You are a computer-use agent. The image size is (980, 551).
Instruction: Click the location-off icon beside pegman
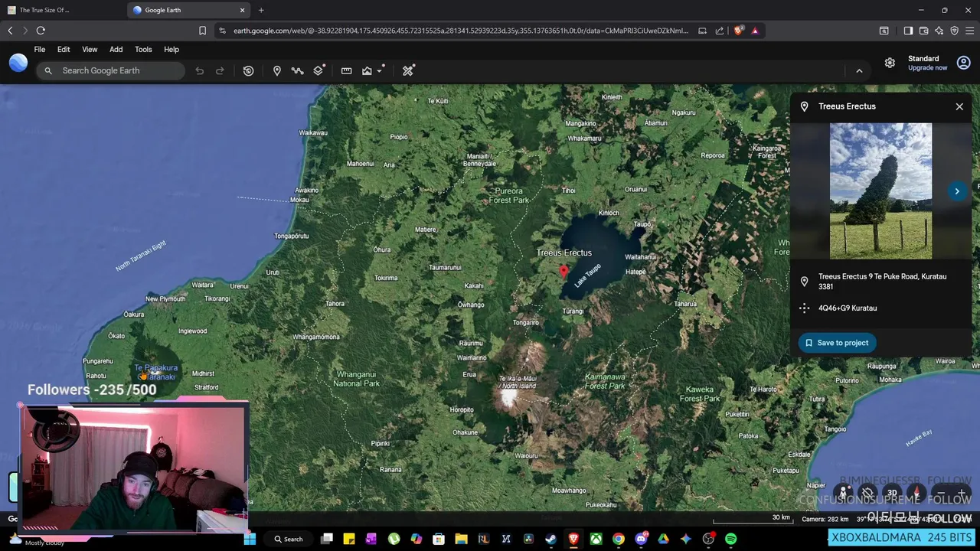point(867,494)
